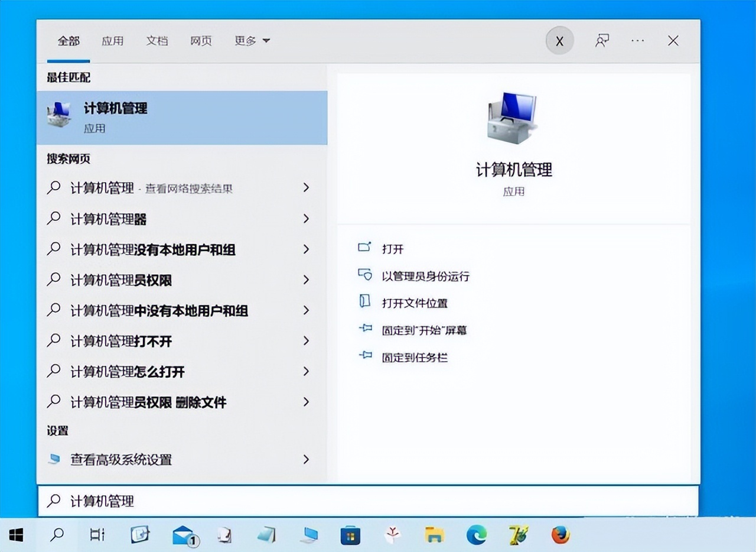Open Microsoft Store from the taskbar
The image size is (756, 552).
[x=350, y=536]
